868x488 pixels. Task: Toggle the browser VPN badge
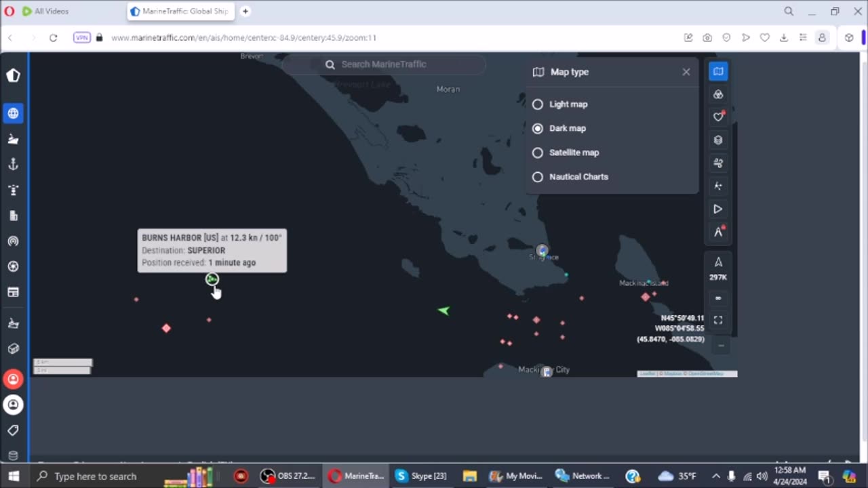82,38
